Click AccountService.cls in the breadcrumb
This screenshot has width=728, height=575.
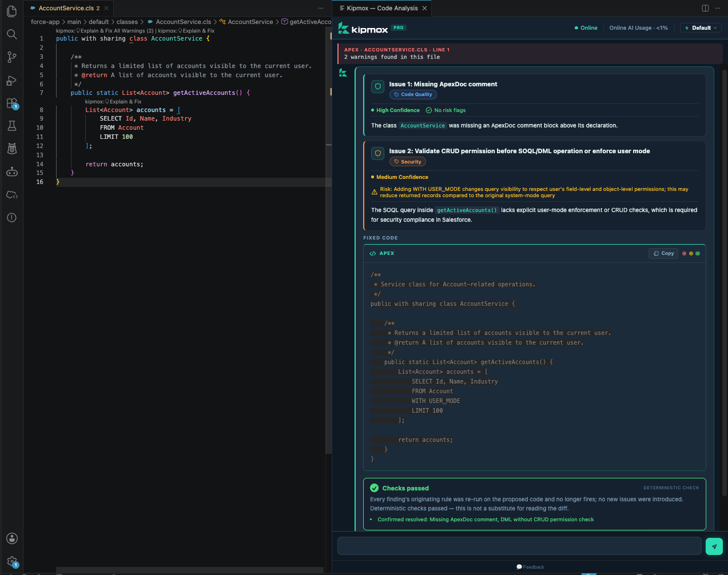pos(183,22)
